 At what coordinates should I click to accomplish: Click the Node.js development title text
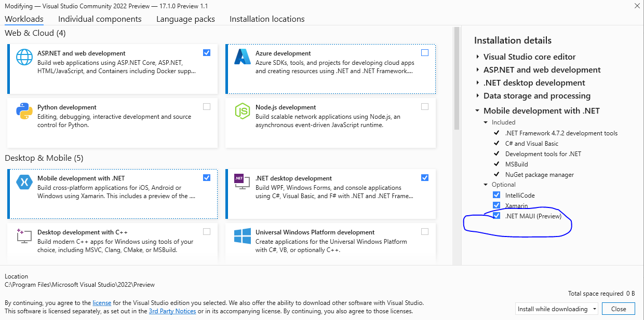286,107
